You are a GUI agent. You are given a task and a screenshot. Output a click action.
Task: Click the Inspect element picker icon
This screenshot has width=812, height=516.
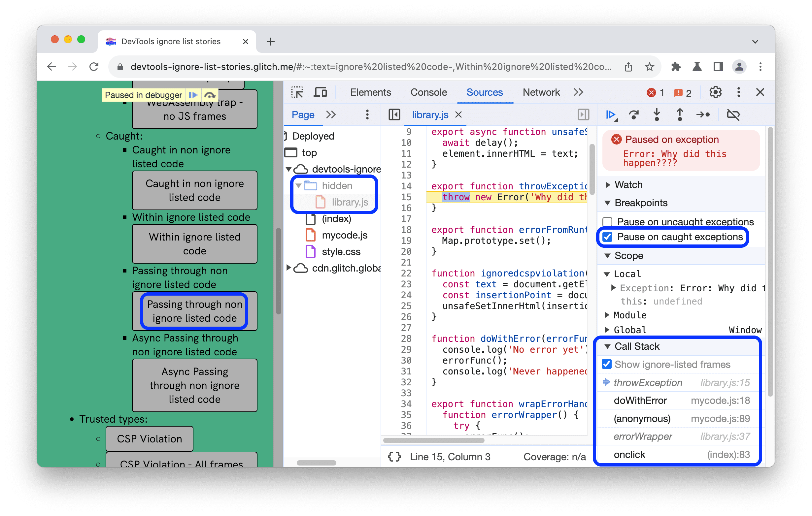[297, 92]
